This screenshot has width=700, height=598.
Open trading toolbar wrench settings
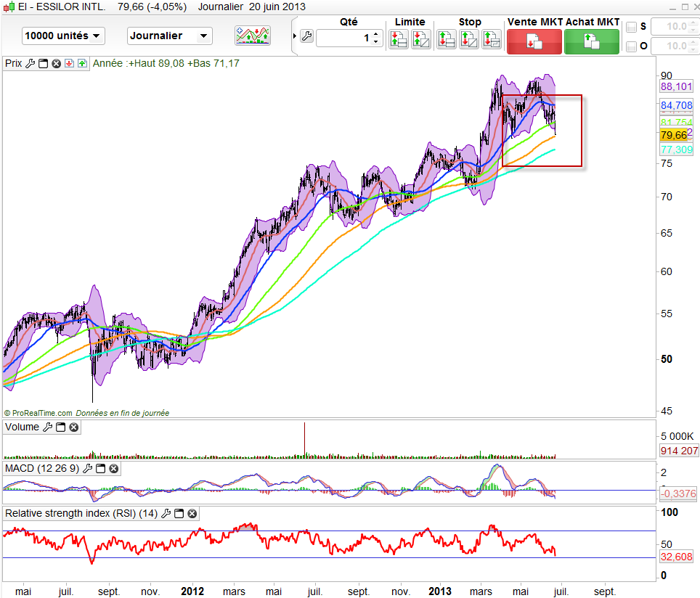(306, 36)
